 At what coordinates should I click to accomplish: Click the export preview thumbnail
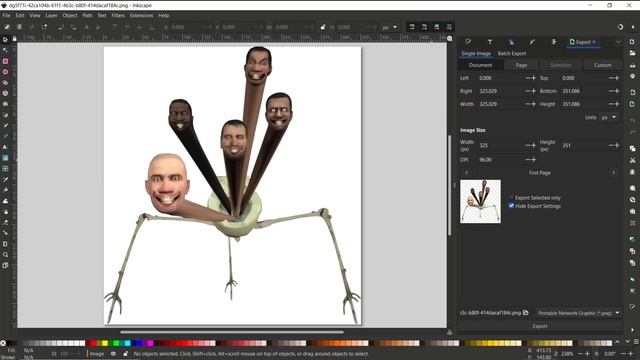[480, 201]
